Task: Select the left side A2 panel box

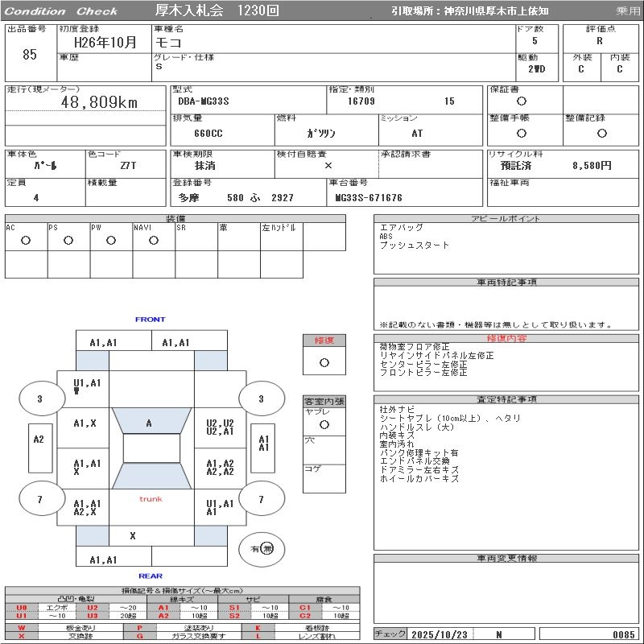Action: point(39,440)
